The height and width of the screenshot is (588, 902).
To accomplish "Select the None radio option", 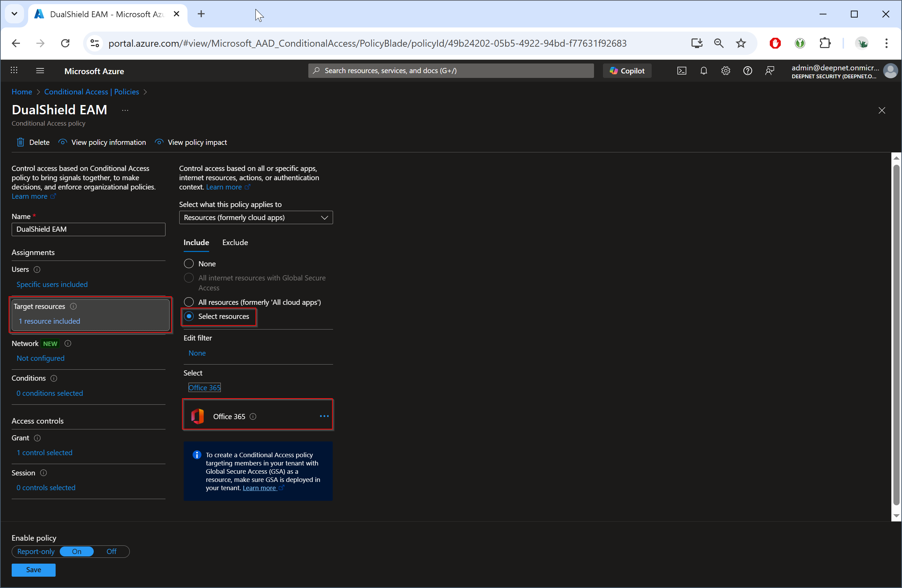I will pyautogui.click(x=189, y=263).
